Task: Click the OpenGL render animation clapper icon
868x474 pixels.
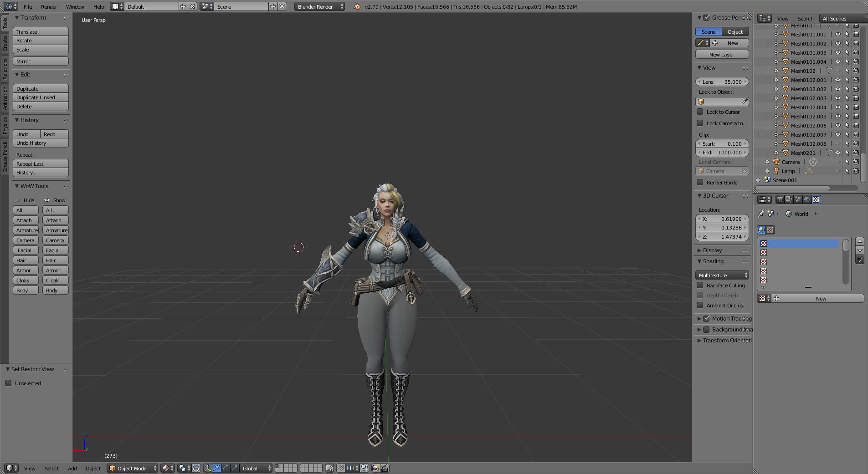Action: coord(385,468)
